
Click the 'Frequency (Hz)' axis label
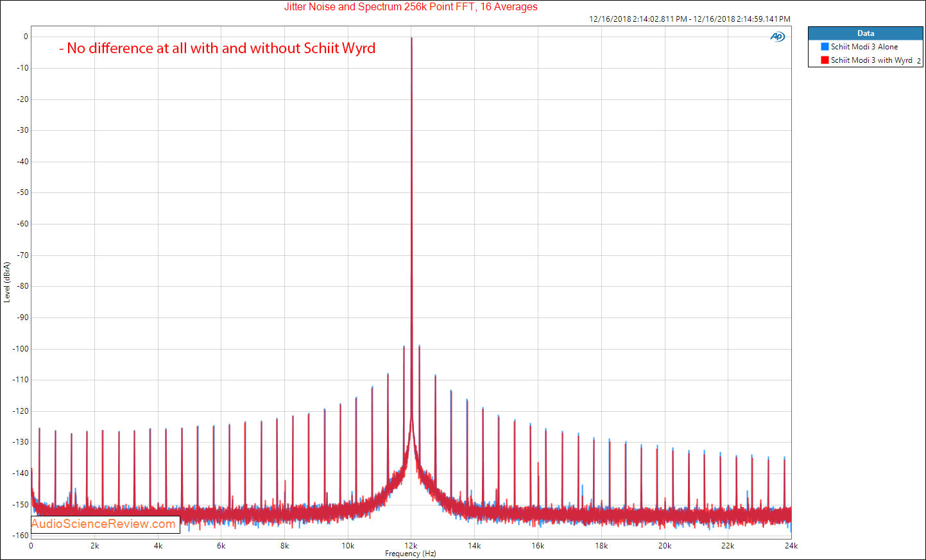pos(411,554)
